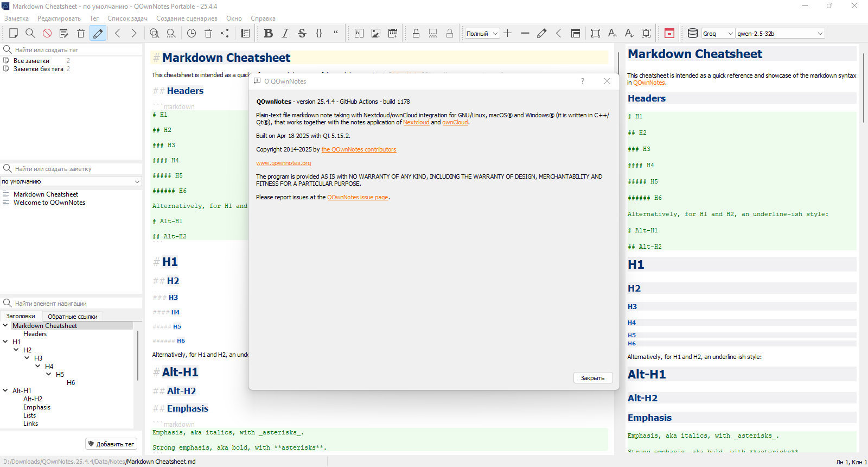Image resolution: width=868 pixels, height=467 pixels.
Task: Switch to the Заголовки tab
Action: pyautogui.click(x=21, y=316)
